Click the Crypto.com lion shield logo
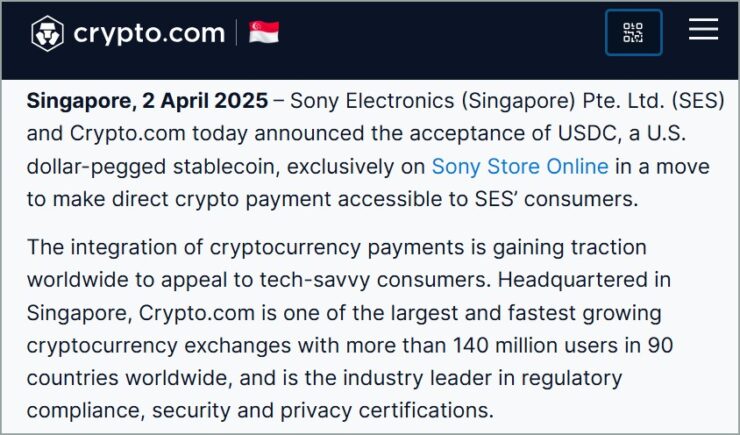 [47, 33]
